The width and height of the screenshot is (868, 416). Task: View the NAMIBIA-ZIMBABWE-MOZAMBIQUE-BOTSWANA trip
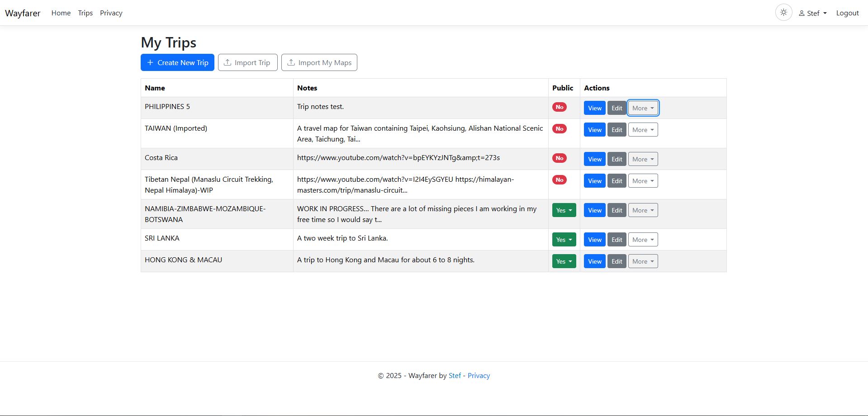tap(594, 210)
